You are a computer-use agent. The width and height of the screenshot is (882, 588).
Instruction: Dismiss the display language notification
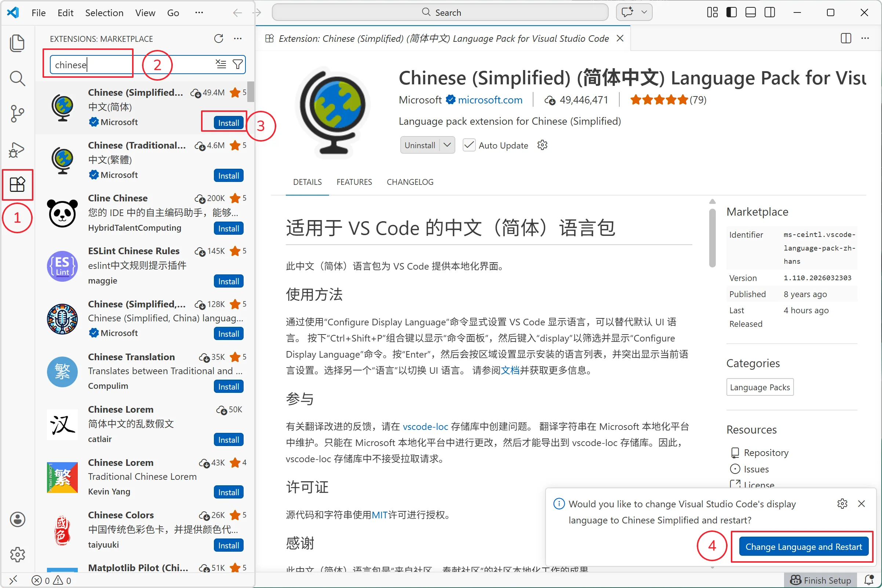pyautogui.click(x=862, y=504)
